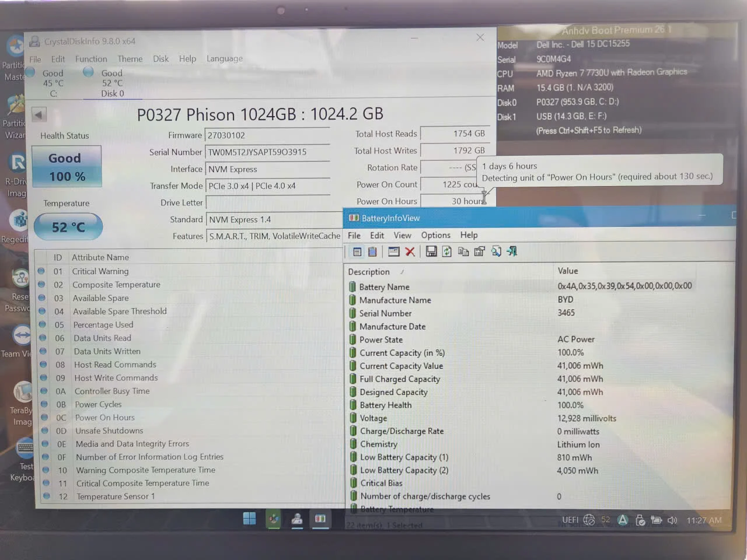Click the red X delete icon in BatteryInfoView
This screenshot has height=560, width=747.
(410, 251)
